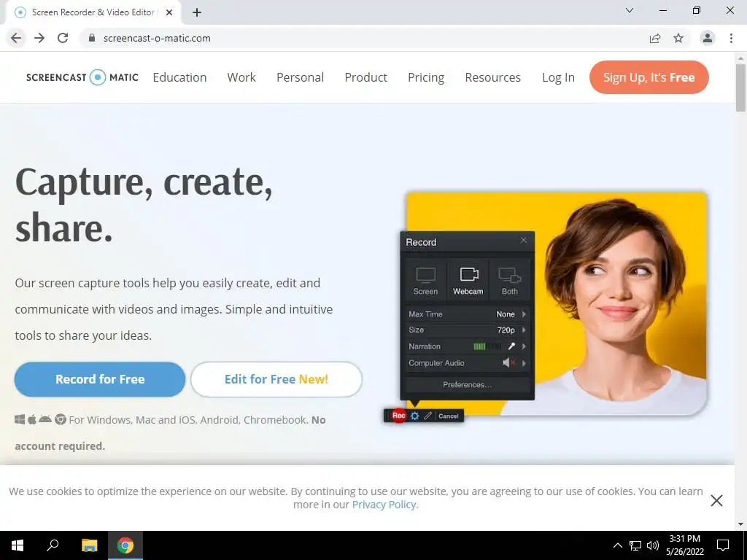Click Cancel in the recorder bar

click(449, 416)
